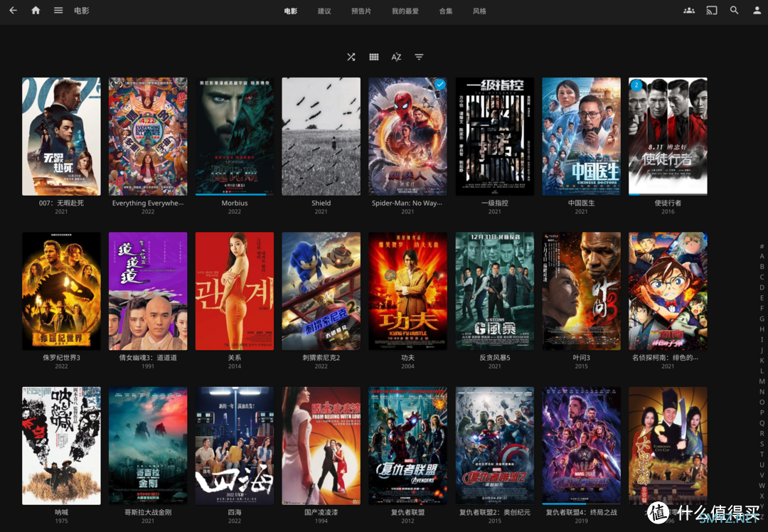768x532 pixels.
Task: Click the Shield title link
Action: [x=321, y=203]
